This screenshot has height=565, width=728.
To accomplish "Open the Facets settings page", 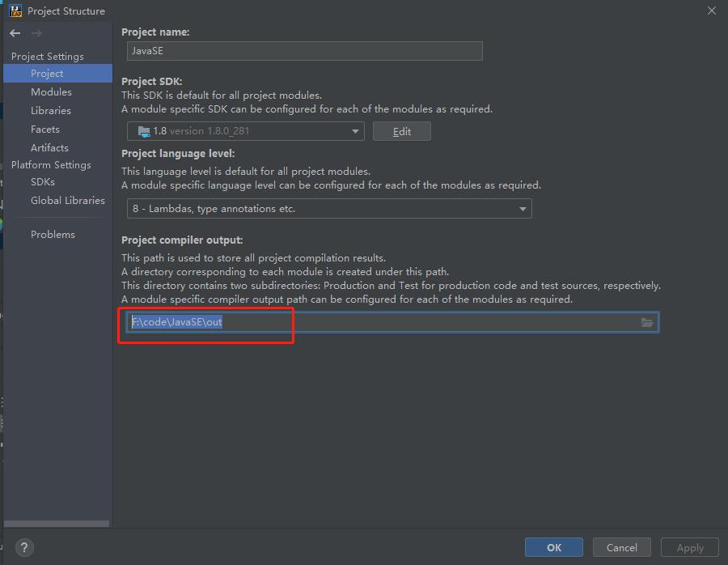I will click(x=45, y=130).
